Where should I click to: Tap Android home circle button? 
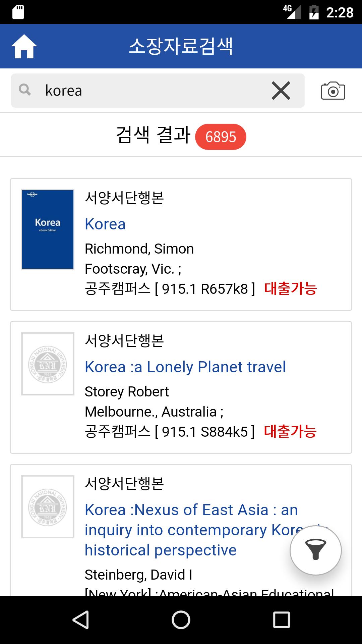(x=181, y=620)
